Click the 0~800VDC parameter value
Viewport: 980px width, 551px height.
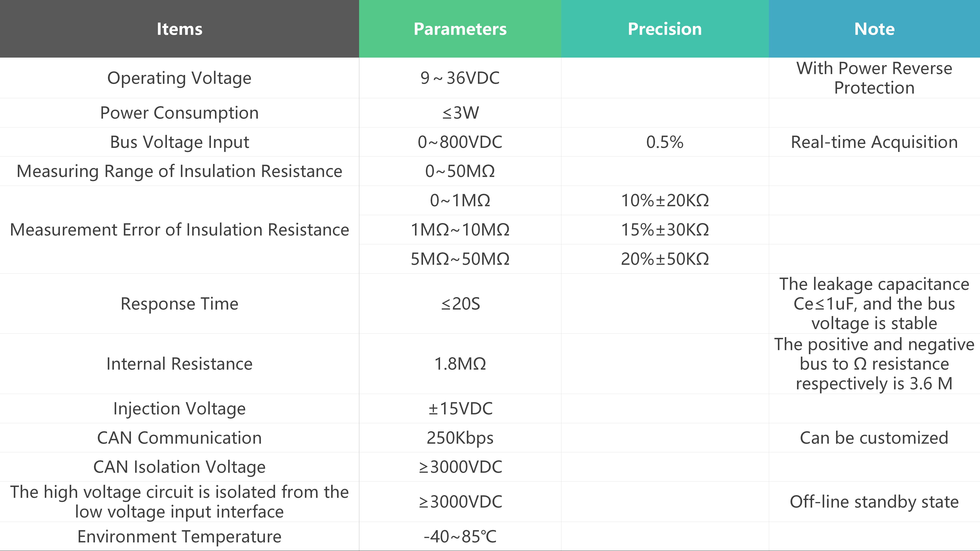point(460,142)
